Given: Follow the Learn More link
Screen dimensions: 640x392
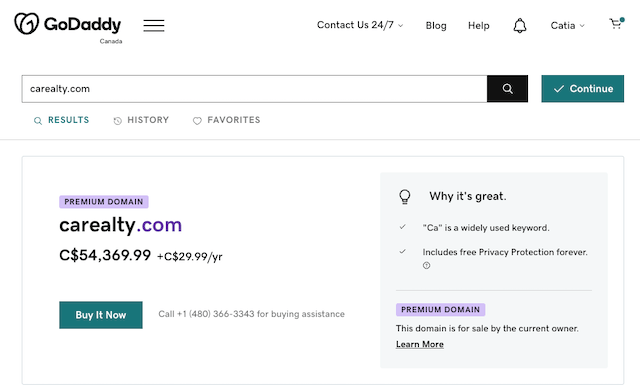Looking at the screenshot, I should point(420,344).
